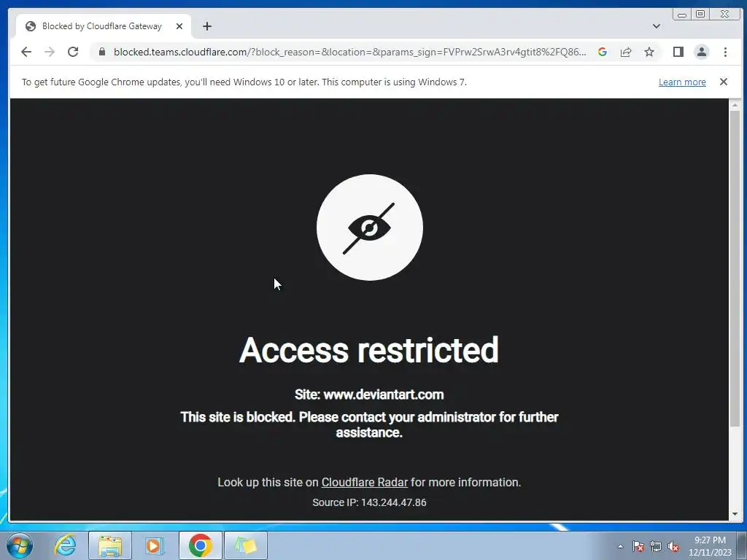747x560 pixels.
Task: Open the Cloudflare Radar link
Action: pyautogui.click(x=365, y=482)
